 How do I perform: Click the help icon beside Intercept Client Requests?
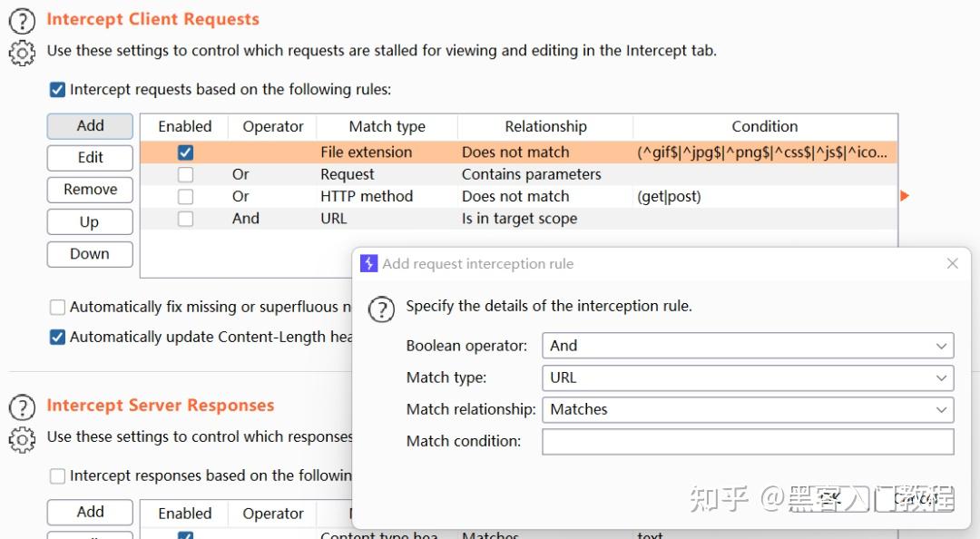(x=21, y=19)
